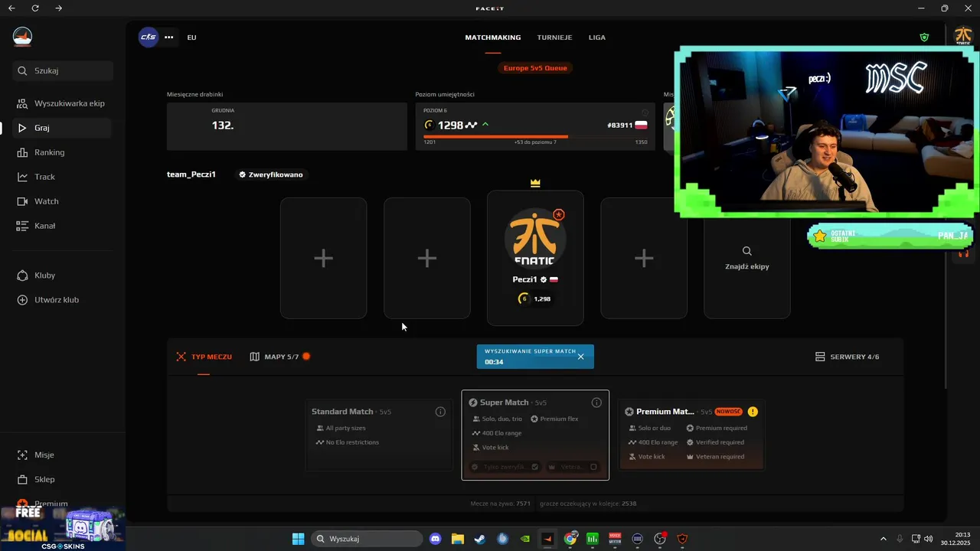Click the info icon on the Poziom 6 card
This screenshot has height=551, width=980.
point(645,112)
